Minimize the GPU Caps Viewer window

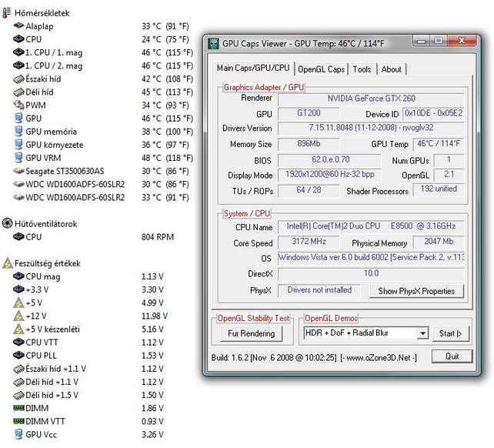pos(421,41)
